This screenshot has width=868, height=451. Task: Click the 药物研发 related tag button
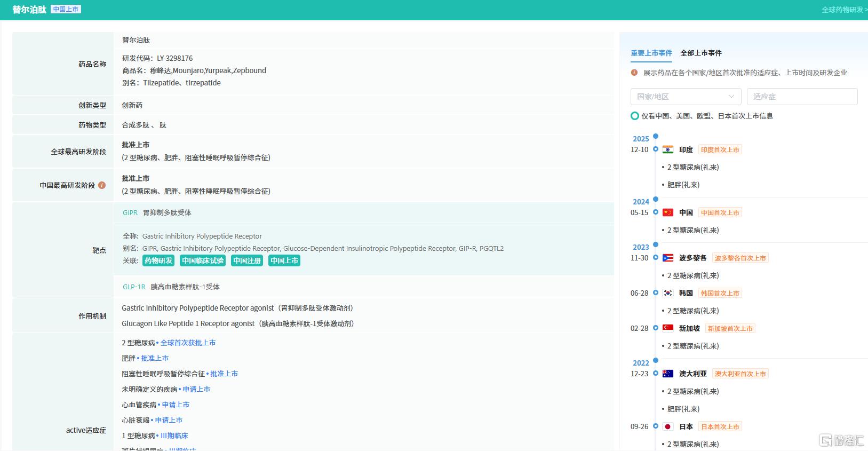pos(158,260)
